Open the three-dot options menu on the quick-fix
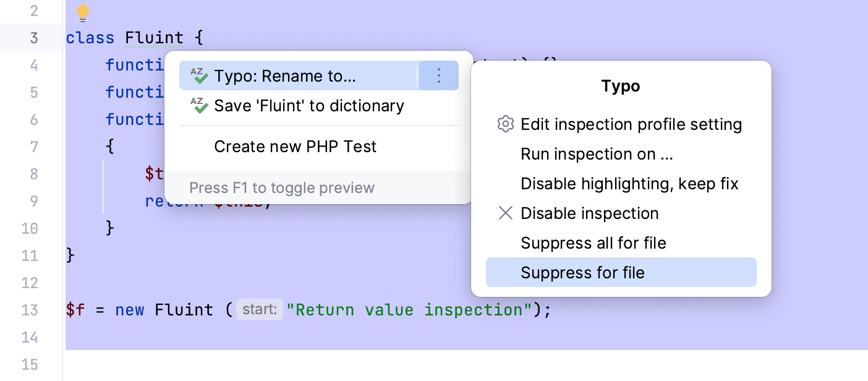 pos(438,75)
